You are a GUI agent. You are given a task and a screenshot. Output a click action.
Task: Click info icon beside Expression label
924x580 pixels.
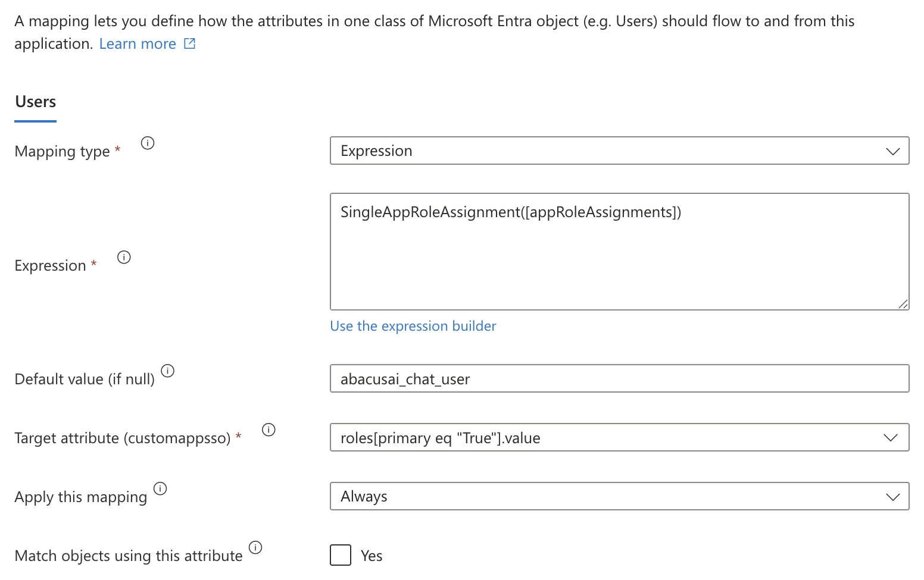(124, 257)
